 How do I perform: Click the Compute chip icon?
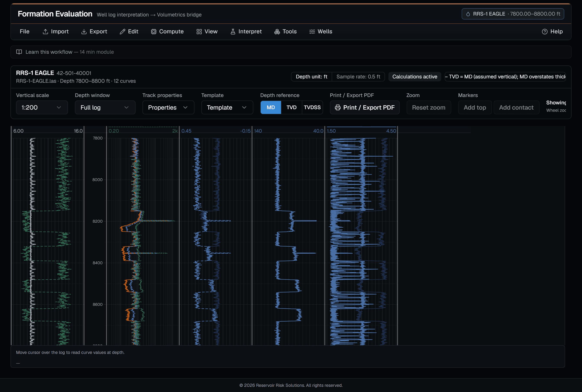tap(154, 31)
